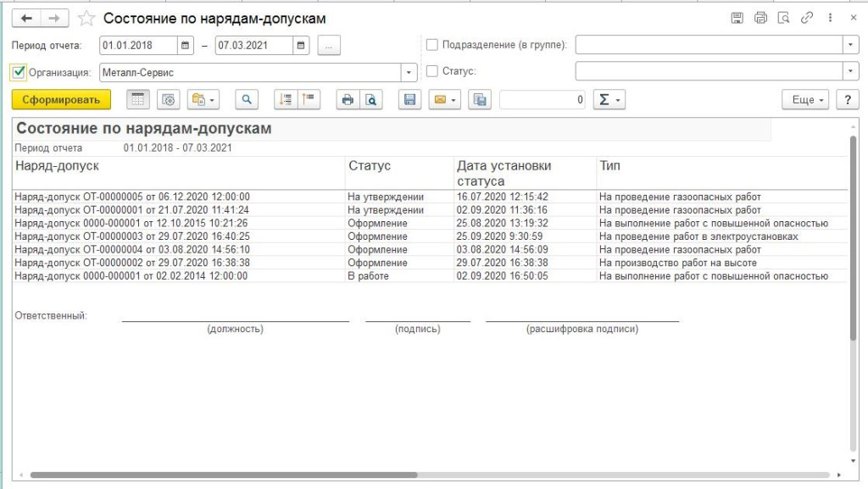868x489 pixels.
Task: Open calendar for start date 01.01.2018
Action: coord(184,45)
